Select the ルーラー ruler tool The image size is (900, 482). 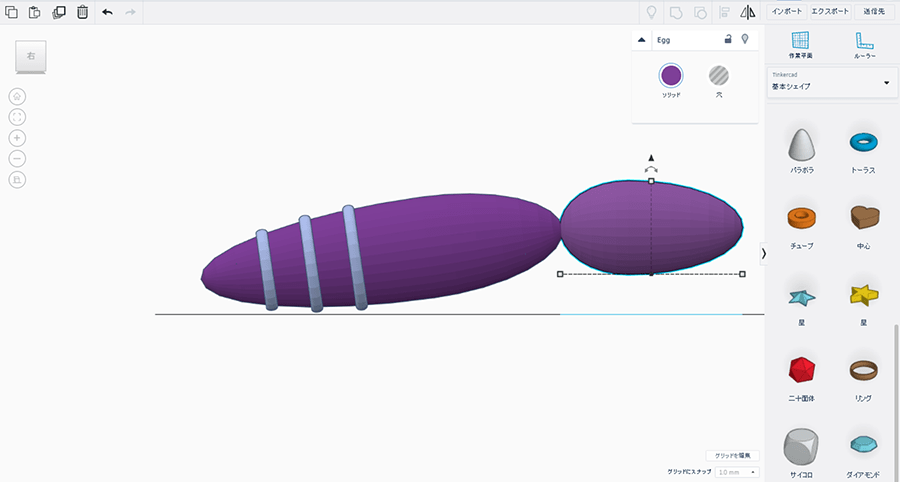(864, 45)
